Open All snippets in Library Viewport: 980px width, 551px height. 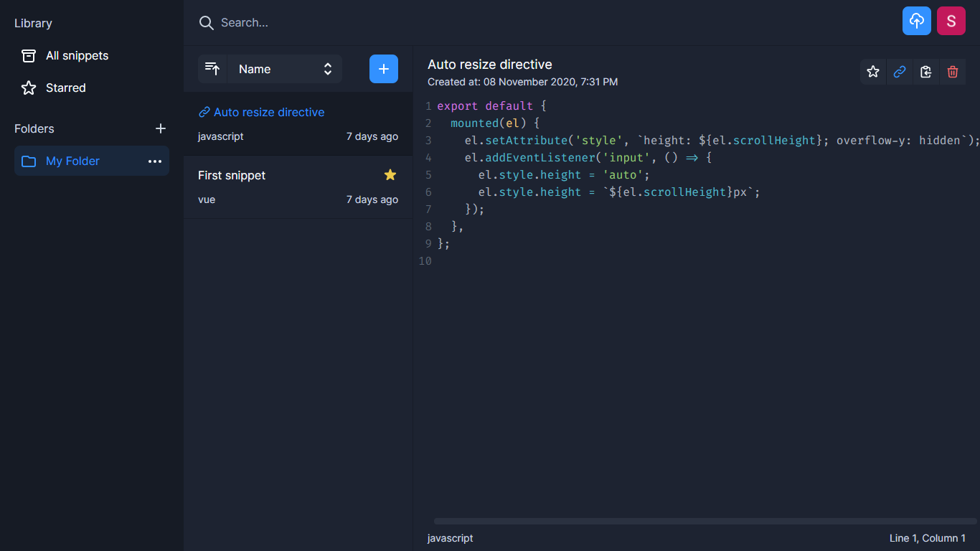tap(92, 56)
